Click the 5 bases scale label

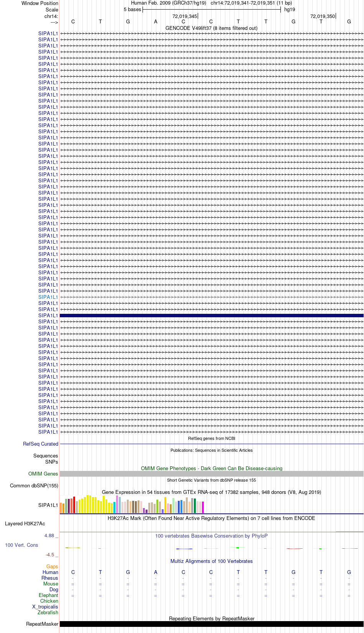click(x=132, y=10)
